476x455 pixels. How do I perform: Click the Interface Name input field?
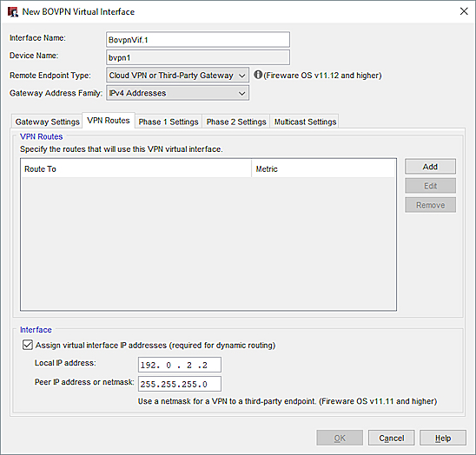point(198,39)
